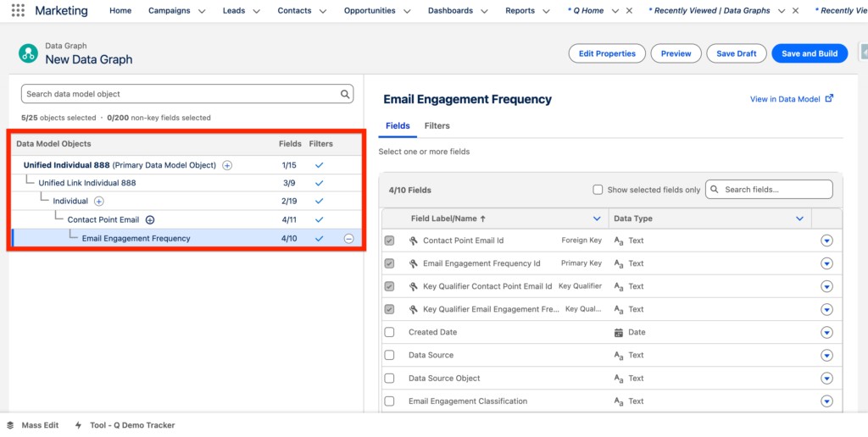Select Unified Link Individual 888 tree row
The width and height of the screenshot is (868, 437).
tap(86, 183)
